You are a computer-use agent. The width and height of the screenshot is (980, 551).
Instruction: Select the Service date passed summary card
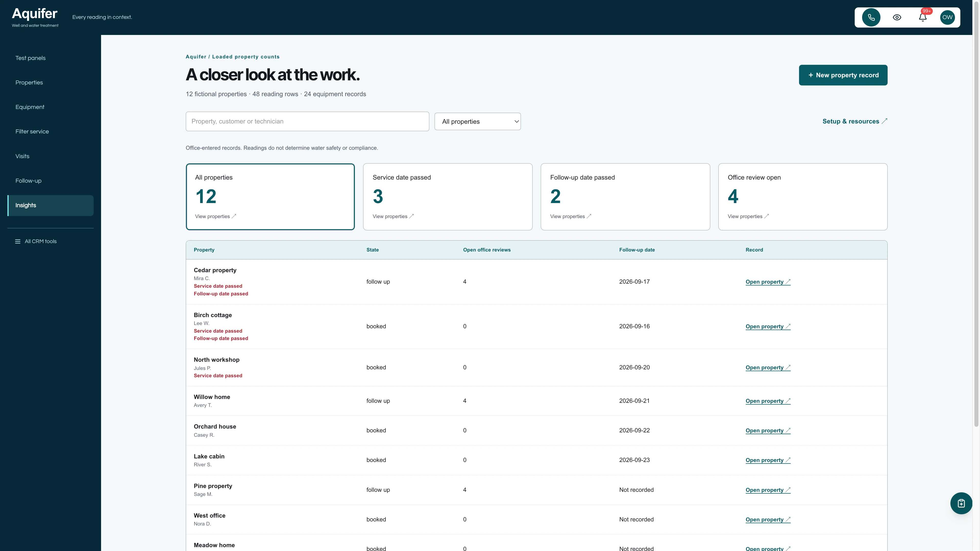pos(447,197)
